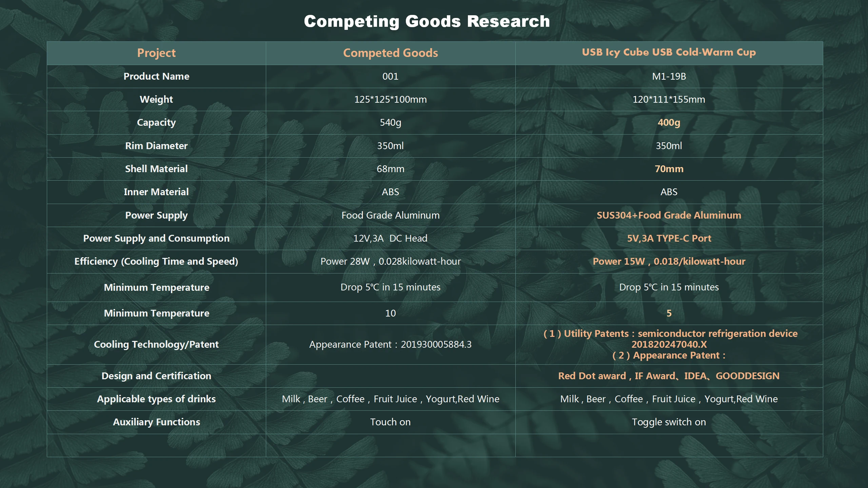The image size is (868, 488).
Task: Click the 'Touch on' cell
Action: [390, 422]
